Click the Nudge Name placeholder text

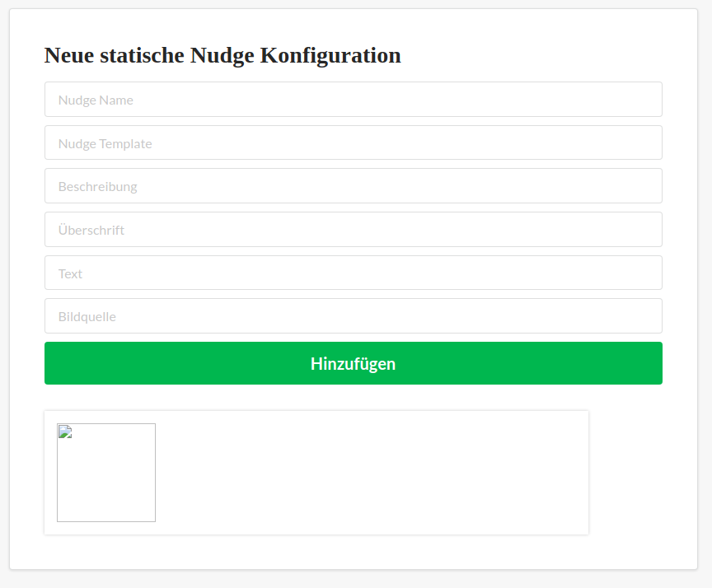click(x=95, y=99)
